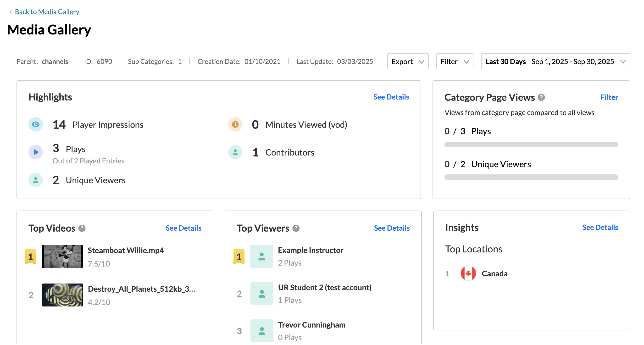Click Filter in Category Page Views

tap(609, 97)
